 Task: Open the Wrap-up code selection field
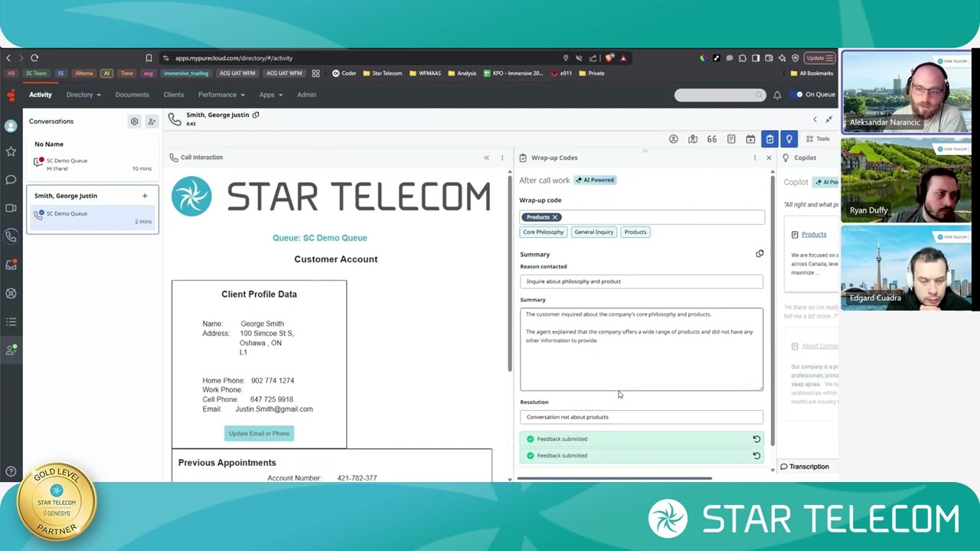(x=642, y=217)
